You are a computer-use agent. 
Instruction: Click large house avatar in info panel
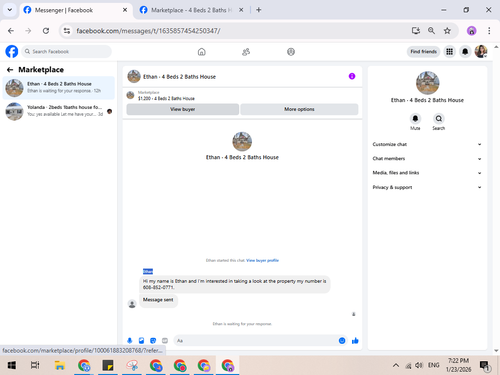[427, 83]
